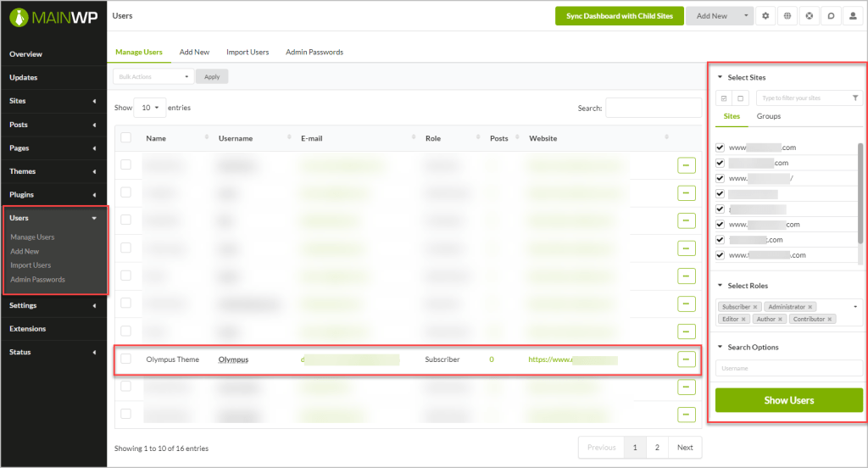Screen dimensions: 868x468
Task: Tick the checkbox for Olympus Theme row
Action: tap(126, 359)
